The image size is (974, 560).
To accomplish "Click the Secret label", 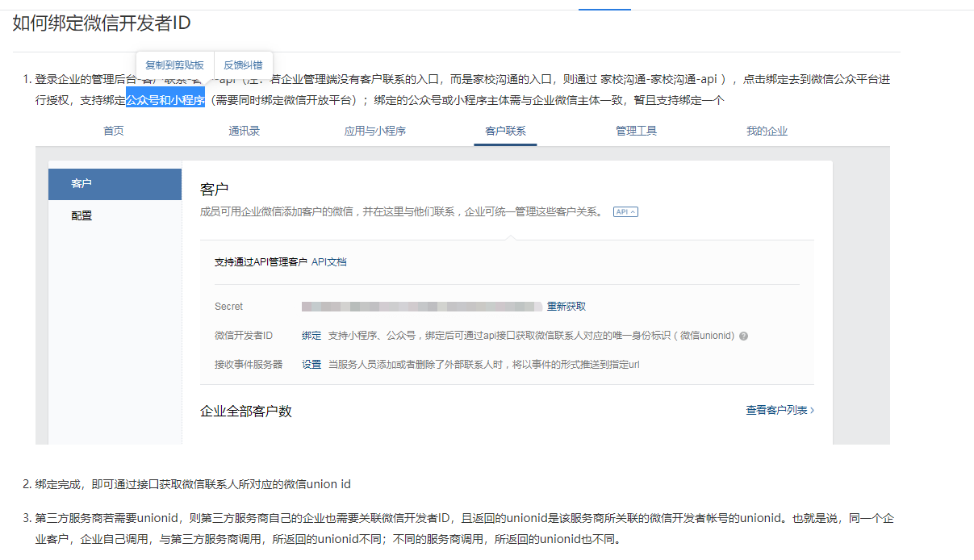I will (228, 307).
